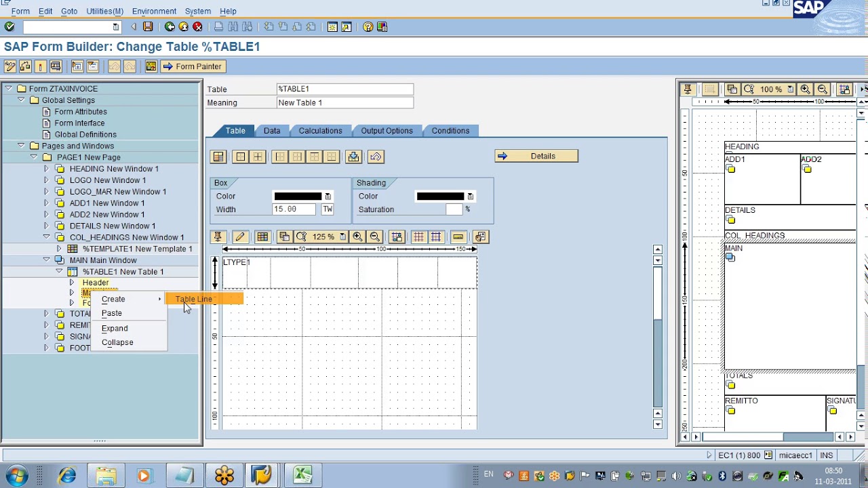This screenshot has height=488, width=868.
Task: Open the Box Color value list
Action: point(328,197)
